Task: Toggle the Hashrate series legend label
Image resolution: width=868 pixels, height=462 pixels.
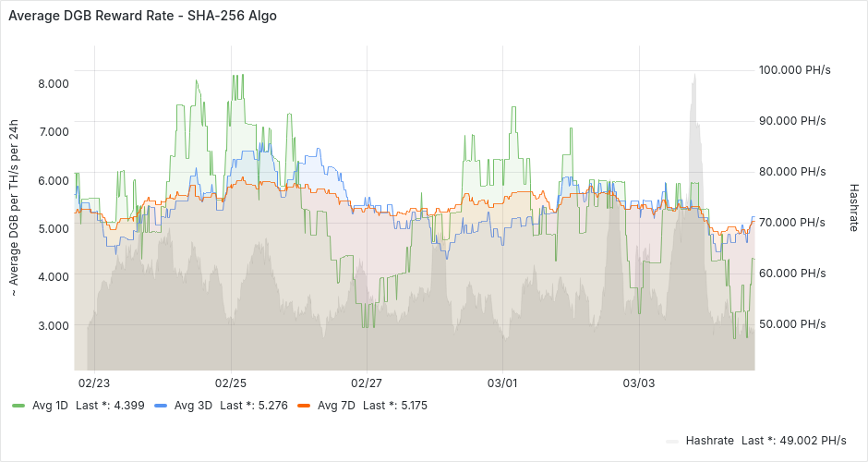Action: pyautogui.click(x=709, y=442)
